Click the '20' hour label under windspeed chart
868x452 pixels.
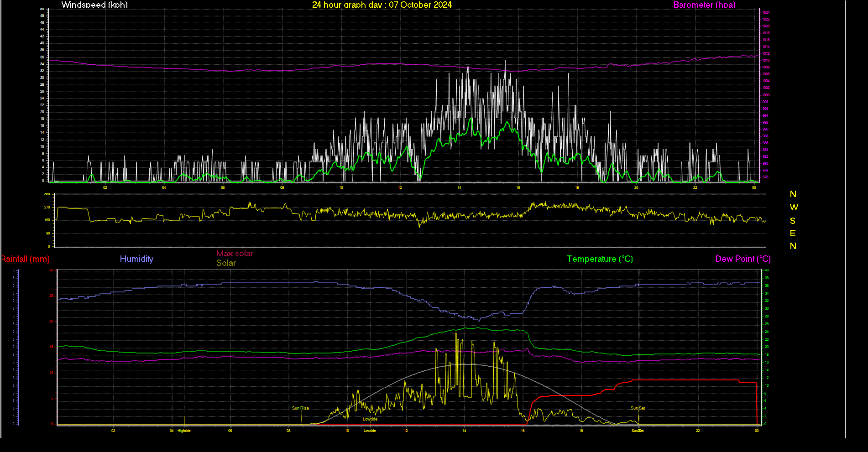click(636, 187)
